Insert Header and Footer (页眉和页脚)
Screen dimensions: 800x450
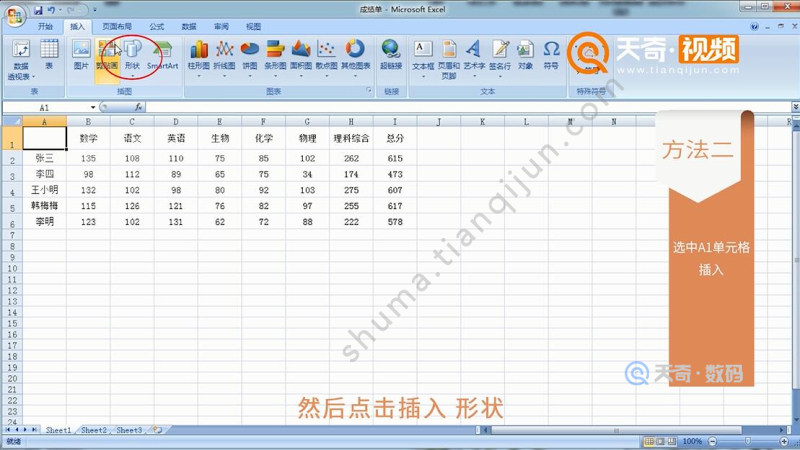(449, 59)
